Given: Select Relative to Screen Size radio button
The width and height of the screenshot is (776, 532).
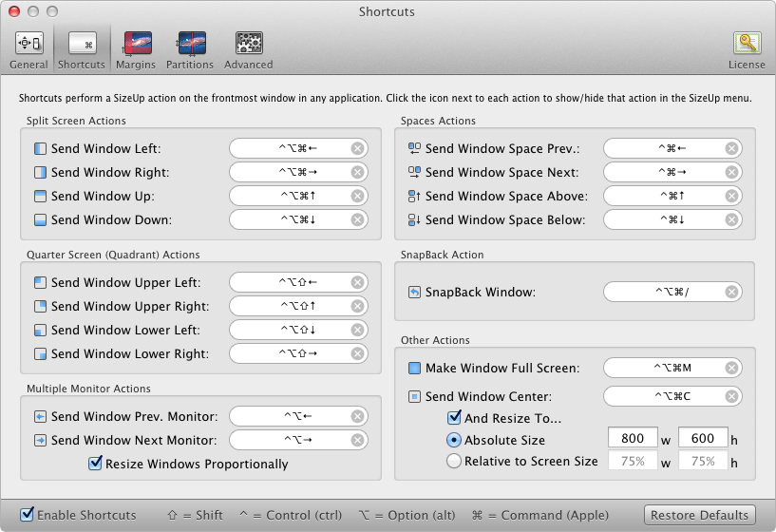Looking at the screenshot, I should coord(454,462).
